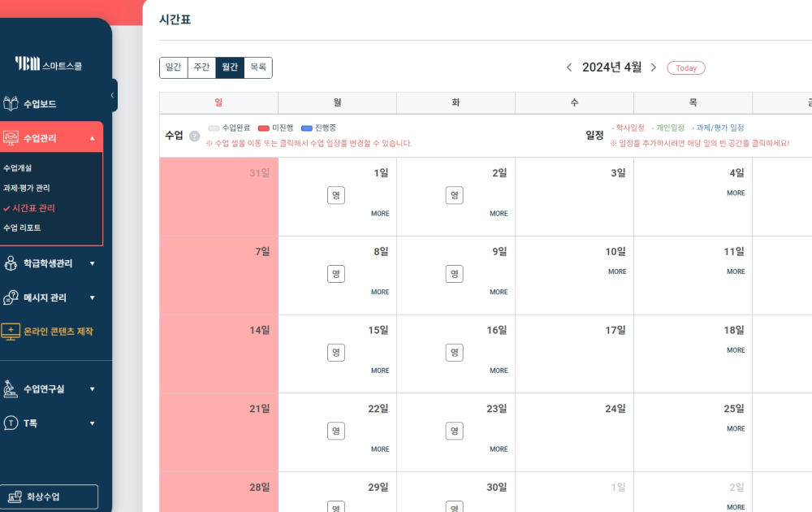Jump to the current date with Today
The width and height of the screenshot is (812, 512).
click(685, 68)
